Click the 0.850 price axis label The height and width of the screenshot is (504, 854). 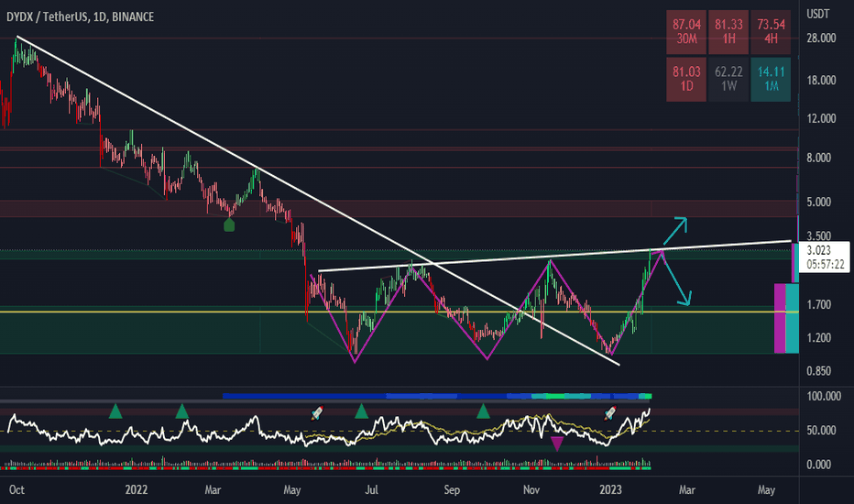tap(818, 371)
